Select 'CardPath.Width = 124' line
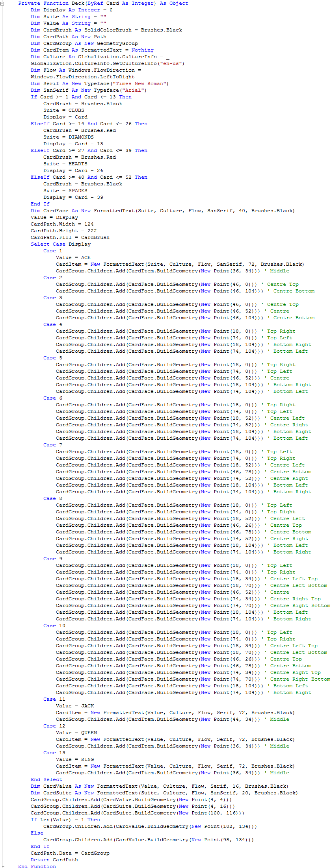This screenshot has height=868, width=331. 62,224
